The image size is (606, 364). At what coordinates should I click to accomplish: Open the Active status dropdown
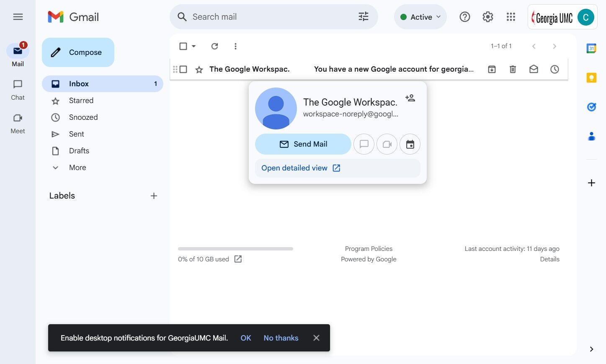click(420, 17)
